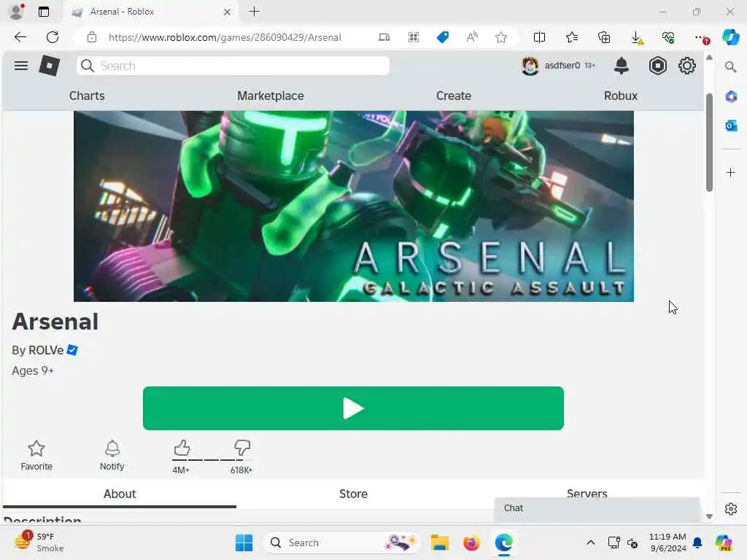Click the Arsenal Galactic Assault banner image

354,206
